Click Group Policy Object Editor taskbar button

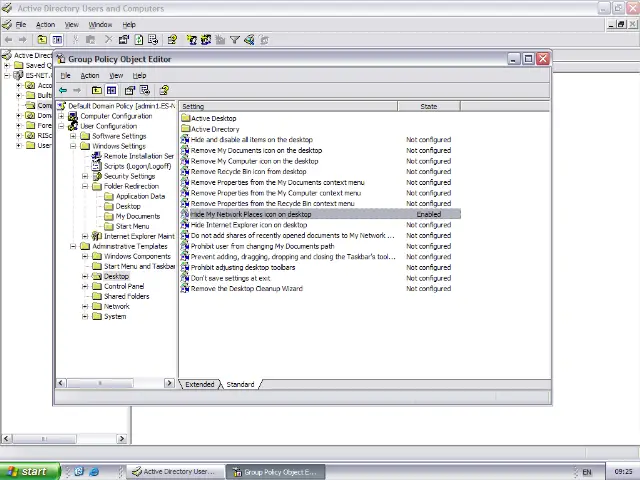[x=276, y=471]
